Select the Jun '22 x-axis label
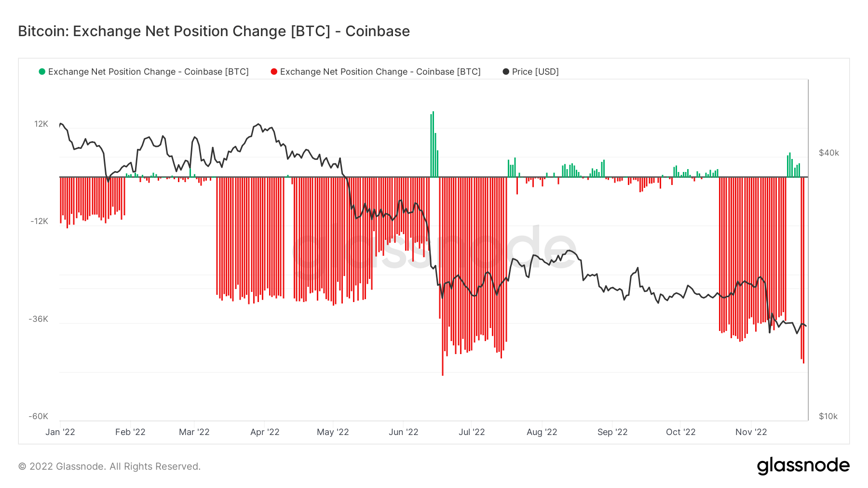Viewport: 868px width, 488px height. tap(404, 432)
